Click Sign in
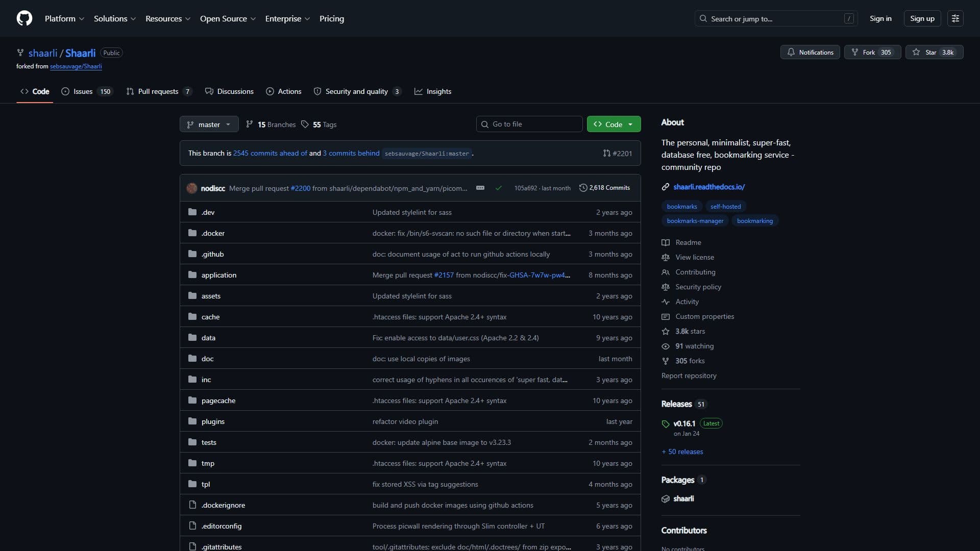980x551 pixels. click(880, 18)
